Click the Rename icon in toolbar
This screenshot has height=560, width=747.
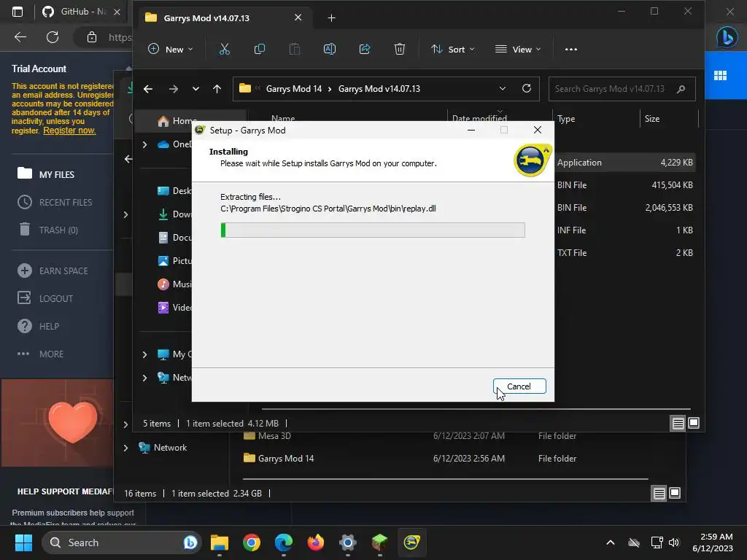(330, 49)
